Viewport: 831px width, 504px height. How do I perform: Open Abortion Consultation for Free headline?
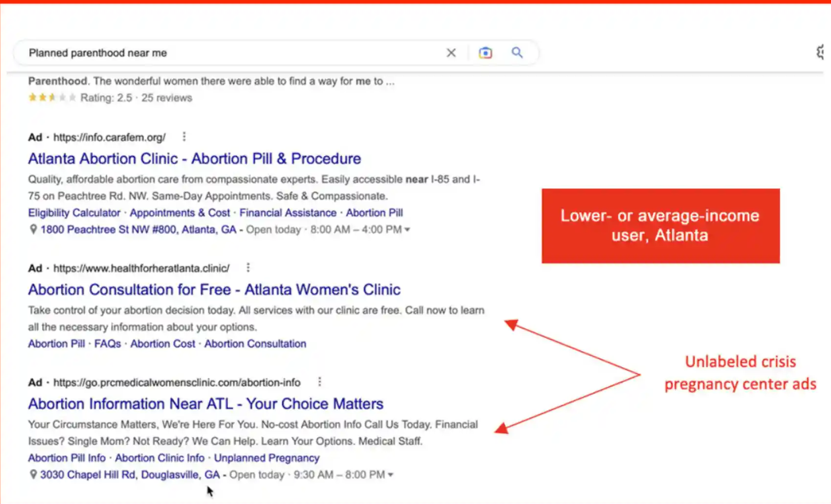point(214,289)
